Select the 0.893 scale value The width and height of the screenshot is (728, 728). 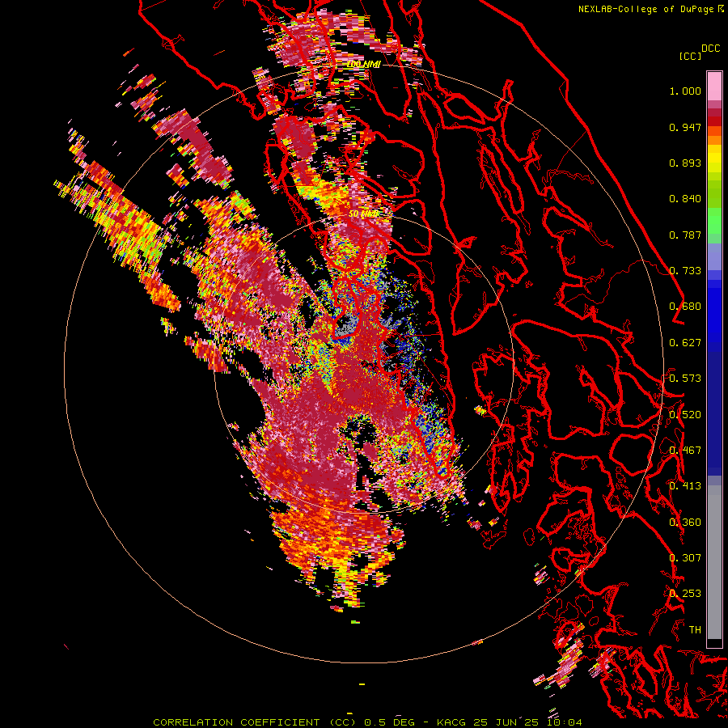[x=685, y=163]
